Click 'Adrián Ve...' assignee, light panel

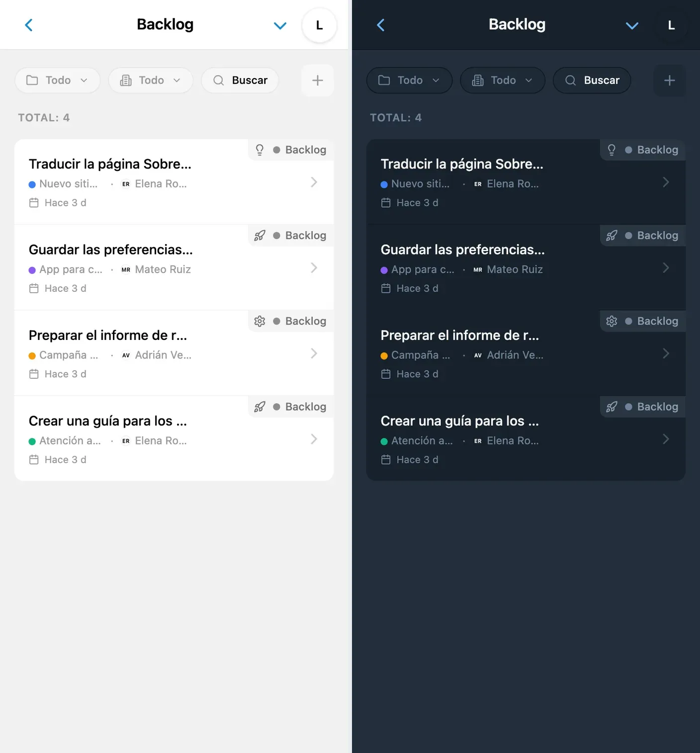point(163,355)
